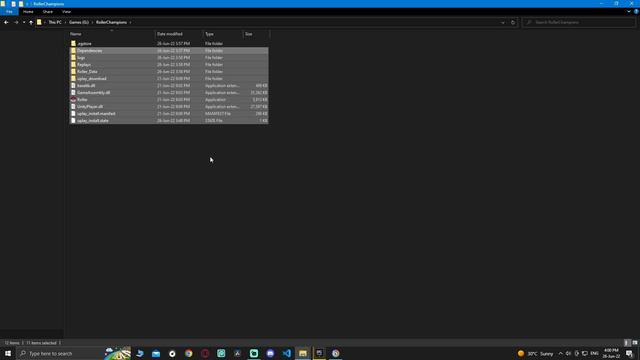The image size is (640, 360).
Task: Open the purple chat app on taskbar
Action: [x=270, y=353]
